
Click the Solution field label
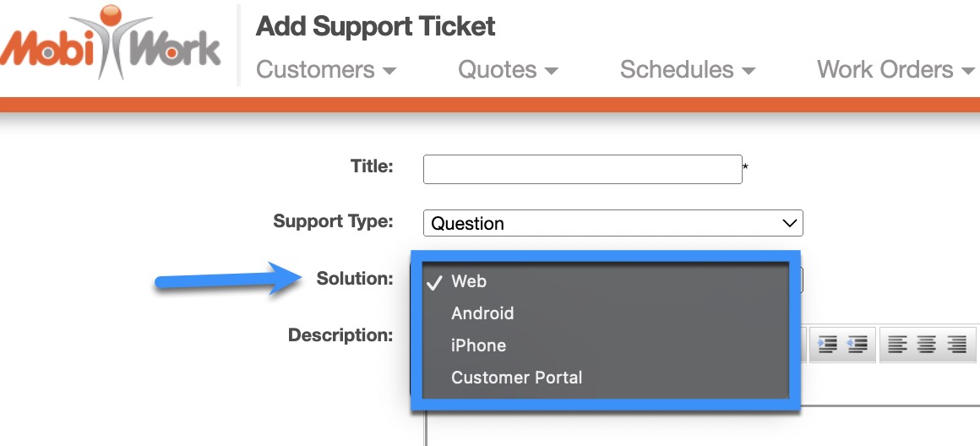355,278
